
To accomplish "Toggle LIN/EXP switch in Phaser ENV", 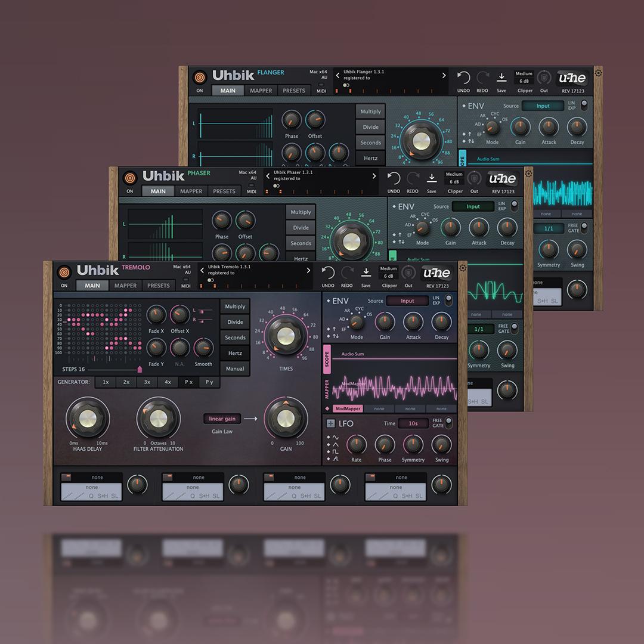I will [x=514, y=206].
